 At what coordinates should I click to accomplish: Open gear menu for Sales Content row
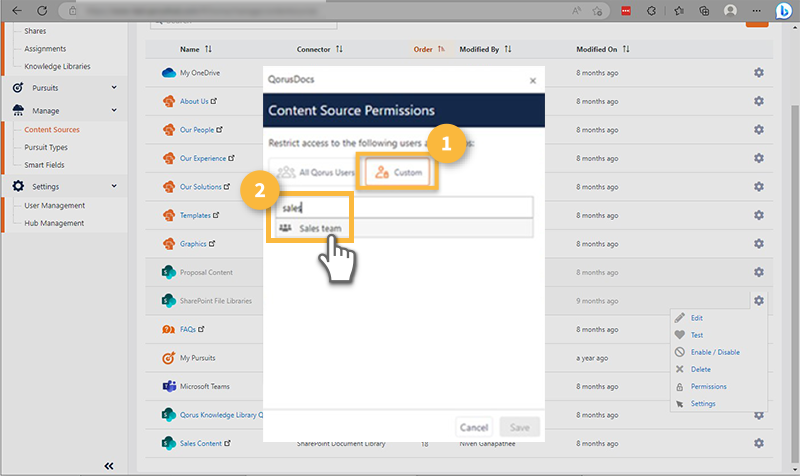759,443
